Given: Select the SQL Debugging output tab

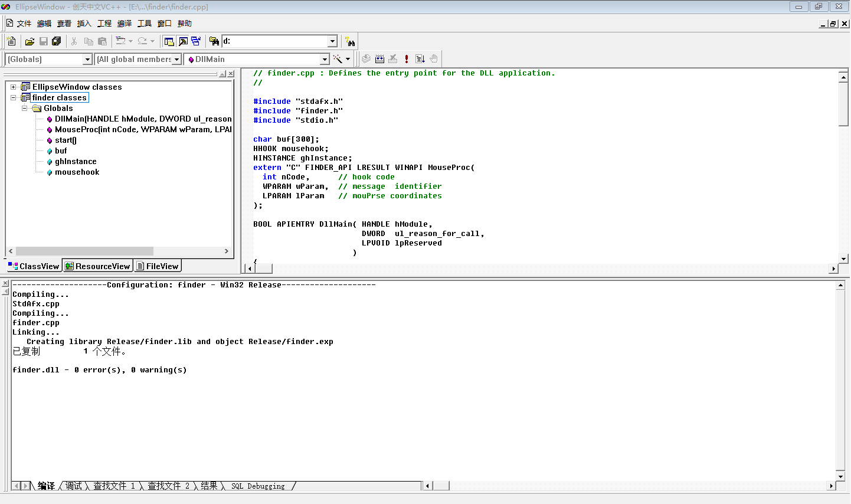Looking at the screenshot, I should 258,486.
